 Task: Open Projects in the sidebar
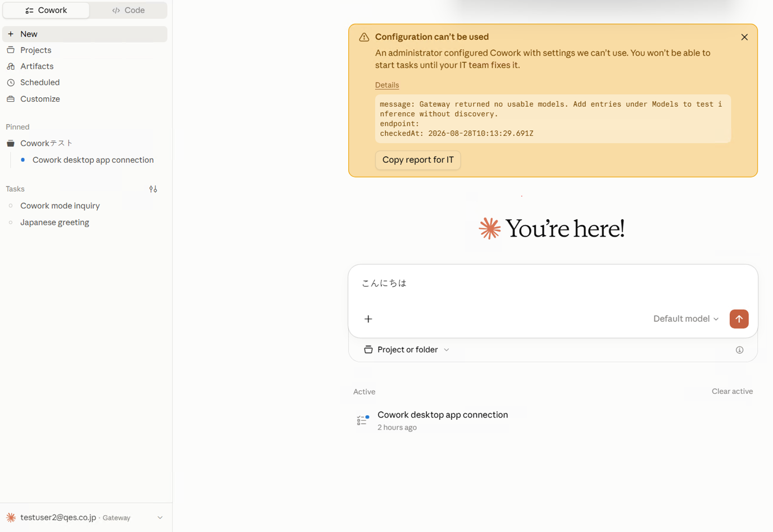(85, 50)
